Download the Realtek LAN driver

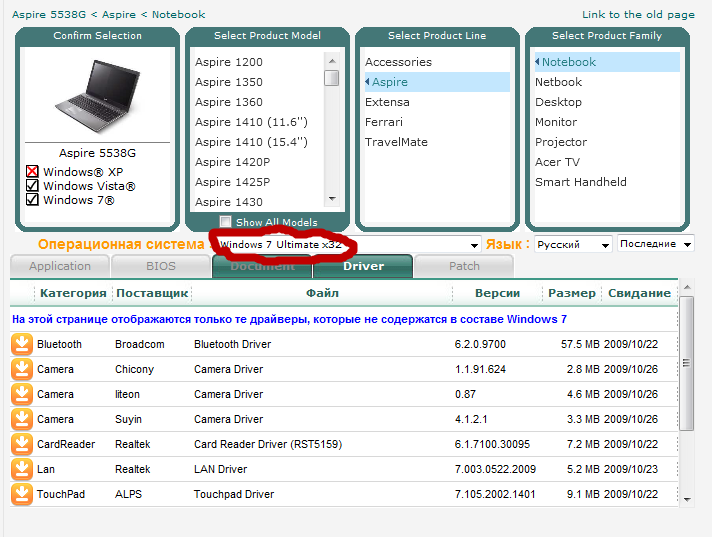22,469
